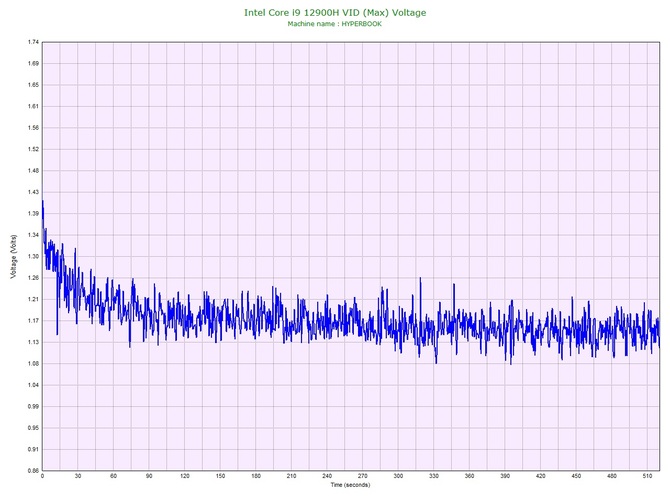Click the 150 tick on the time axis

click(x=220, y=476)
